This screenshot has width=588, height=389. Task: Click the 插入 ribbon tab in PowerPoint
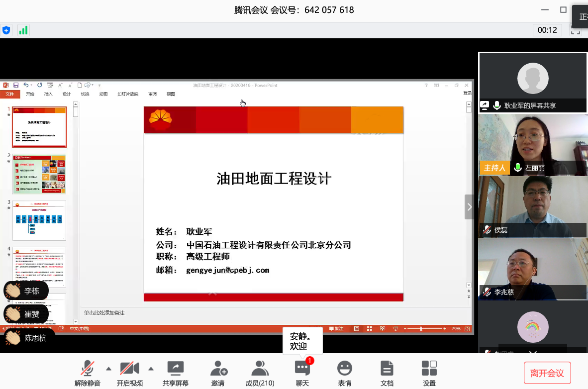[48, 94]
